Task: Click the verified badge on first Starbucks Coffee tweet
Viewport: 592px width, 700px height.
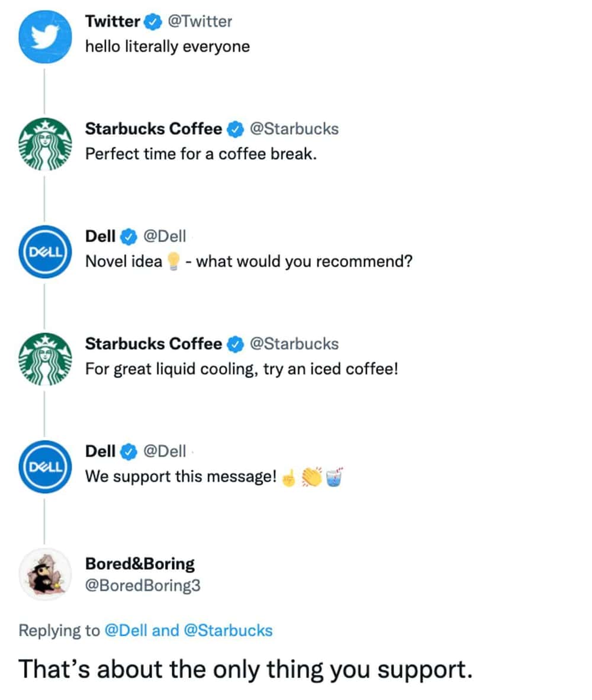Action: pos(236,129)
